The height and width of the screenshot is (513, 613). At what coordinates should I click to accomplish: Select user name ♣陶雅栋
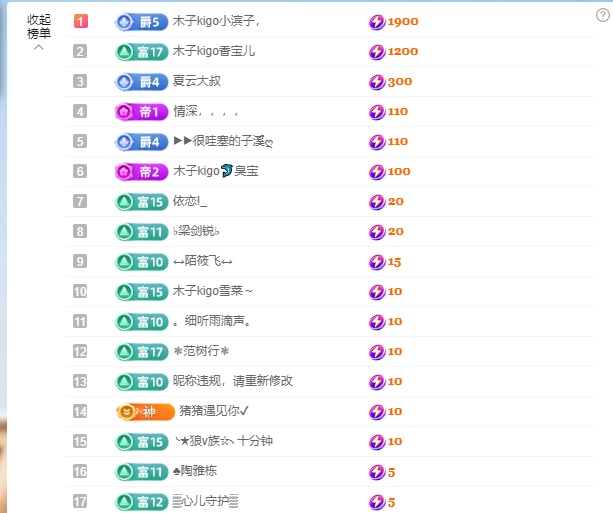coord(195,471)
